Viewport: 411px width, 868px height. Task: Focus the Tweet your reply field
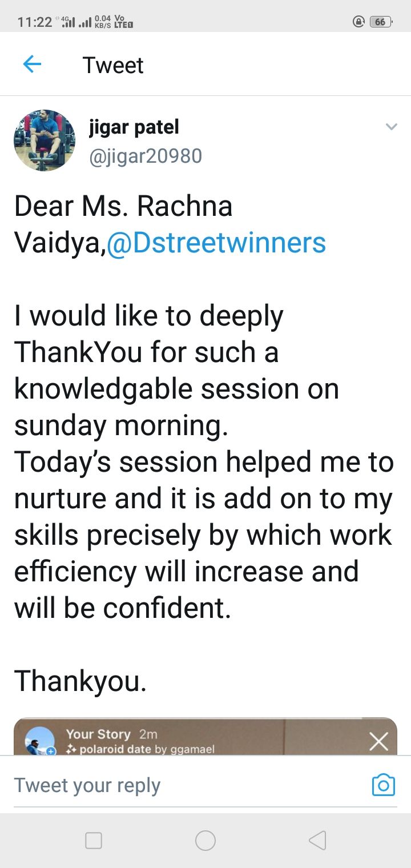[x=188, y=785]
